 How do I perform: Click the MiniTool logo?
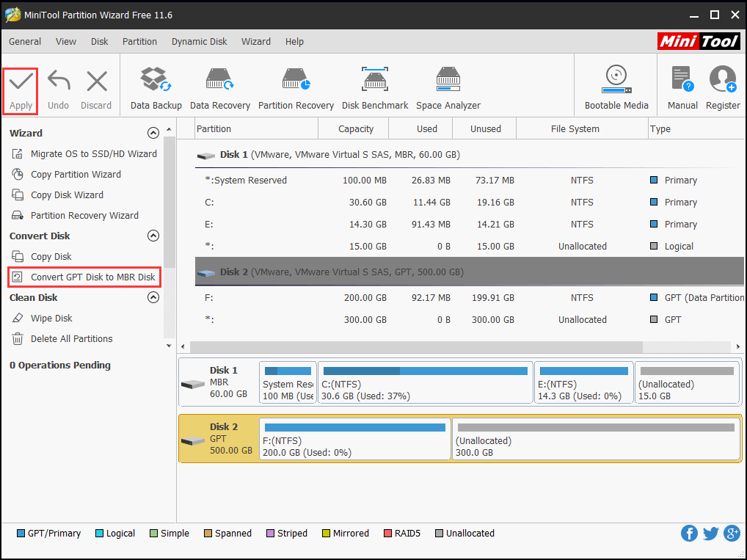[x=699, y=41]
